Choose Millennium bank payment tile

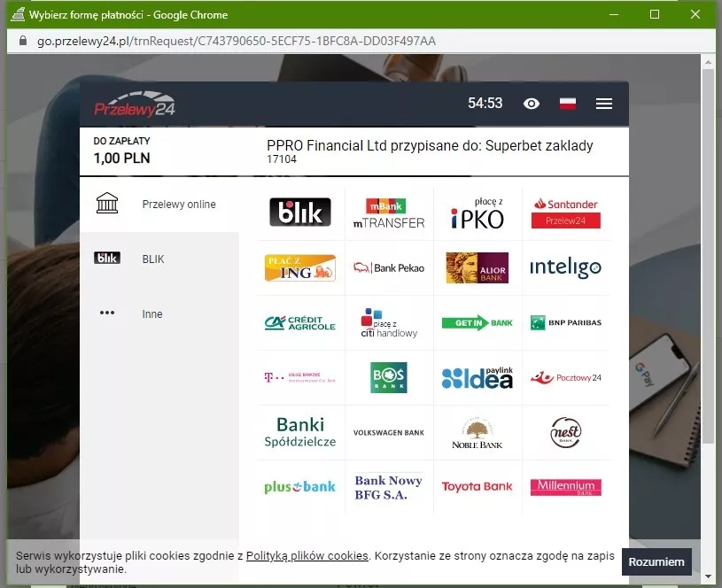coord(566,486)
